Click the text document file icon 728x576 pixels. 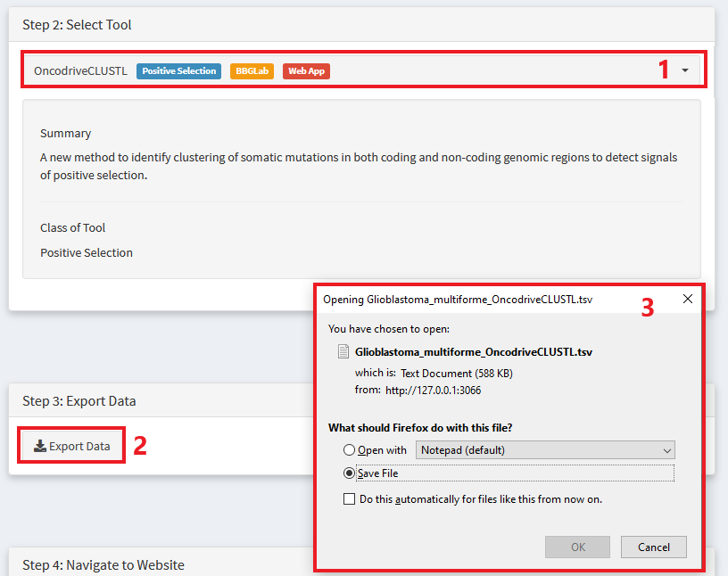(x=343, y=352)
